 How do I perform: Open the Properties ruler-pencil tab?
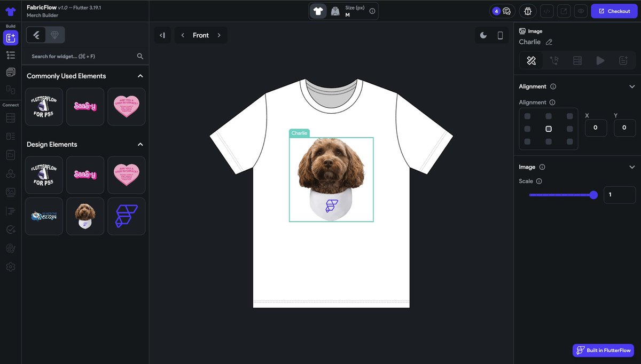click(531, 61)
